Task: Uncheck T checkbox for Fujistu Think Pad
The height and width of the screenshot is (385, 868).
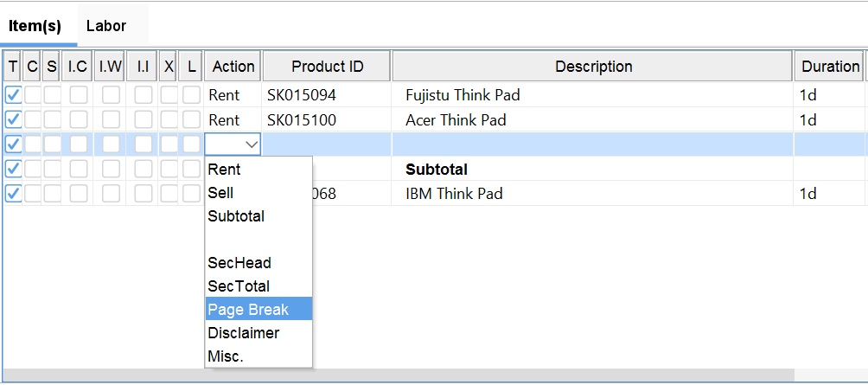Action: 14,95
